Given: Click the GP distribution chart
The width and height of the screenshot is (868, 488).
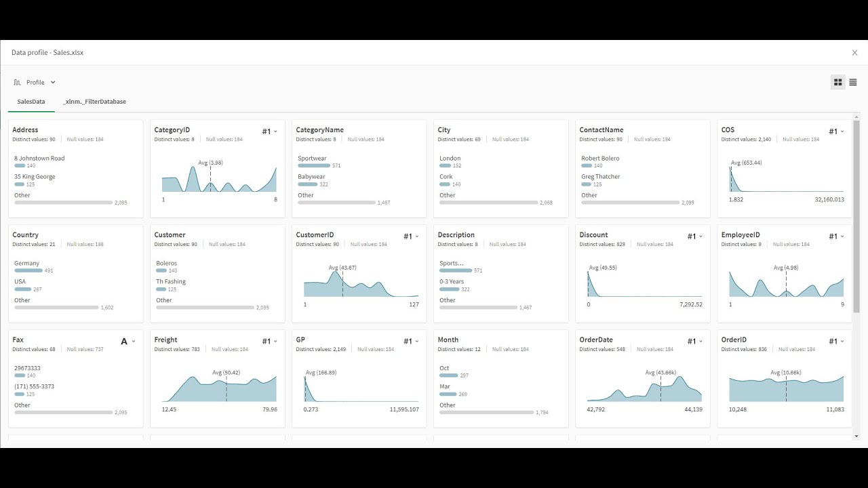Looking at the screenshot, I should pos(361,388).
